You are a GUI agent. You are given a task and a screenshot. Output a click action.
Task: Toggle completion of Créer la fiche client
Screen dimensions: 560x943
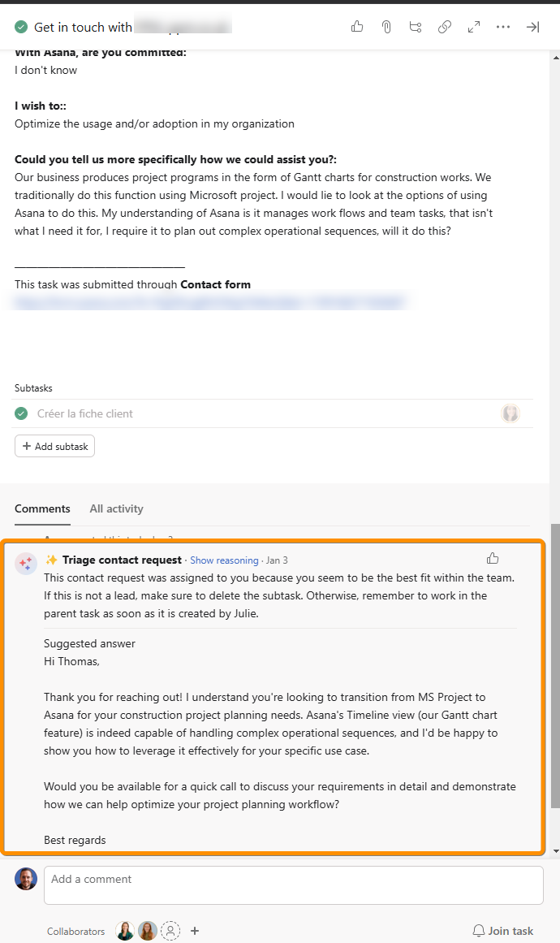click(21, 413)
